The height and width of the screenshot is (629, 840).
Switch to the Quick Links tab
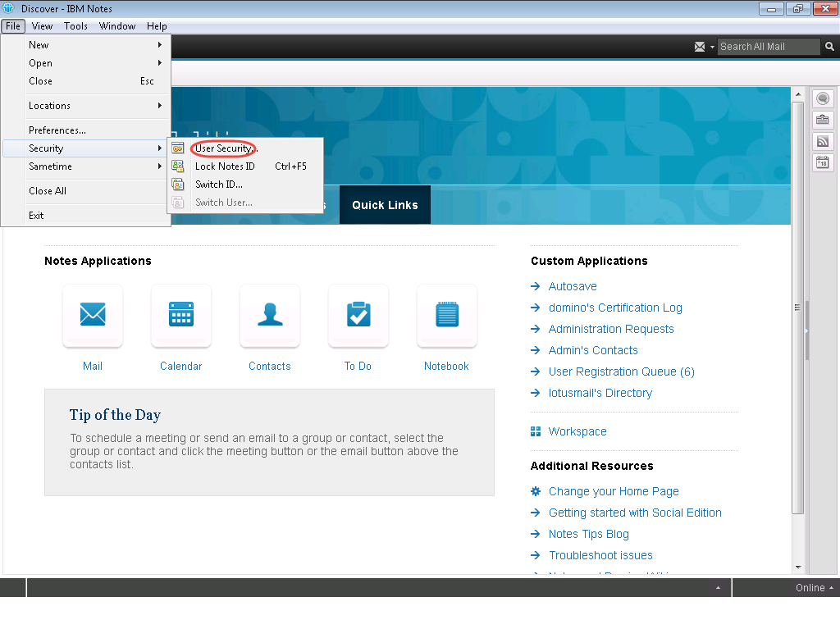pos(386,205)
